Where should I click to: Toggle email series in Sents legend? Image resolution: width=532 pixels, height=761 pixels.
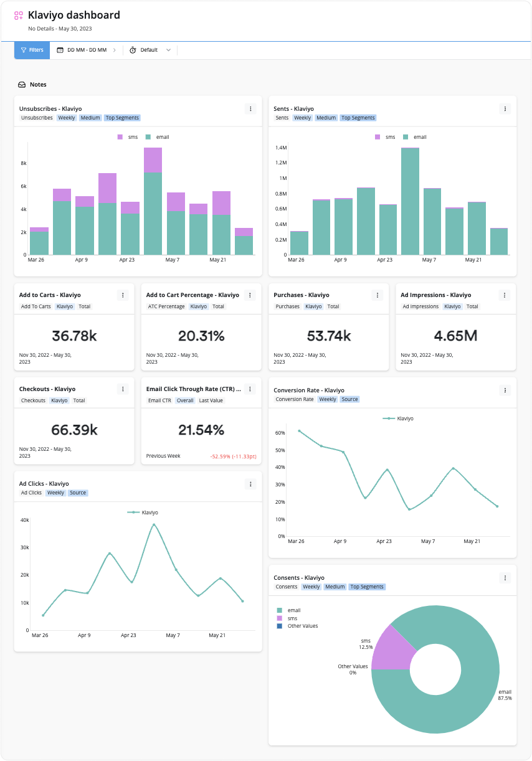tap(416, 137)
